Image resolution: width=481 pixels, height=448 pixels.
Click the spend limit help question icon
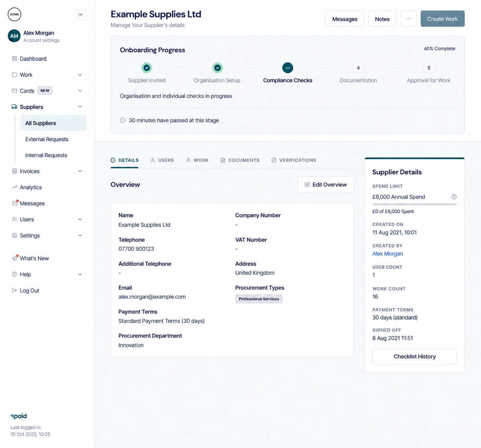pos(454,197)
